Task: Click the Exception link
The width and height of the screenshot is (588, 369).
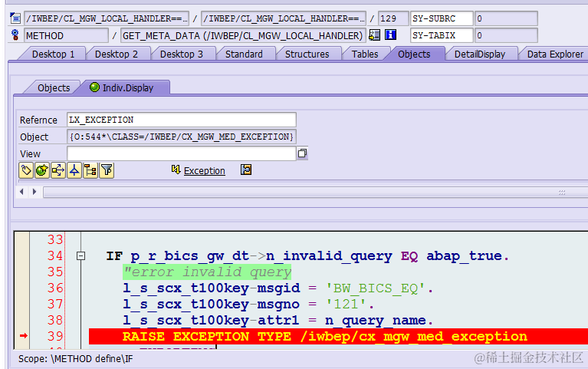Action: pos(205,171)
